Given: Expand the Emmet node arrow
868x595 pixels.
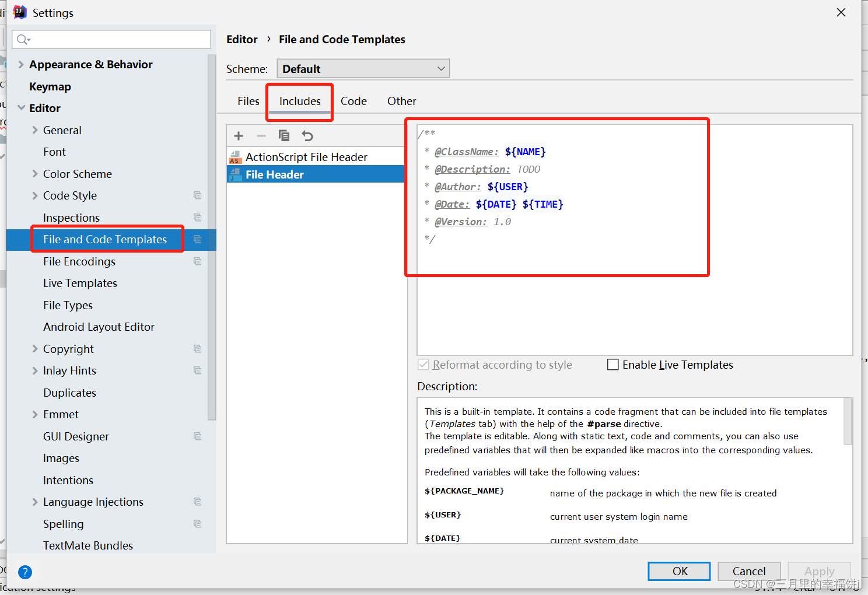Looking at the screenshot, I should [35, 414].
